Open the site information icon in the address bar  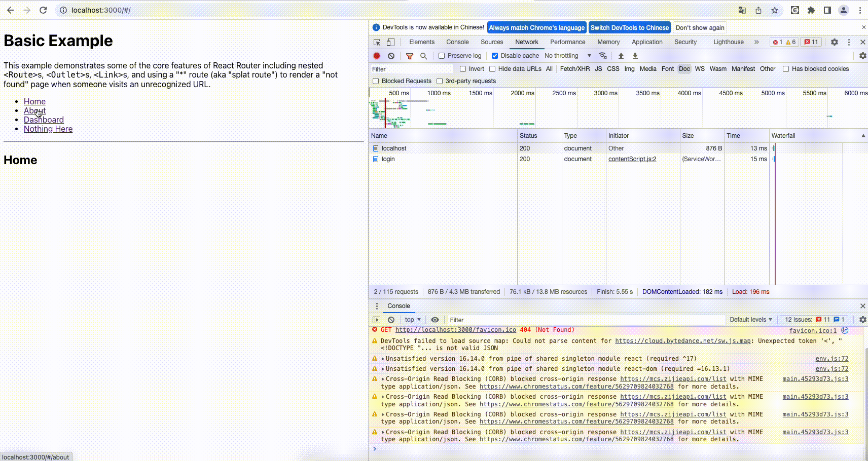coord(63,10)
